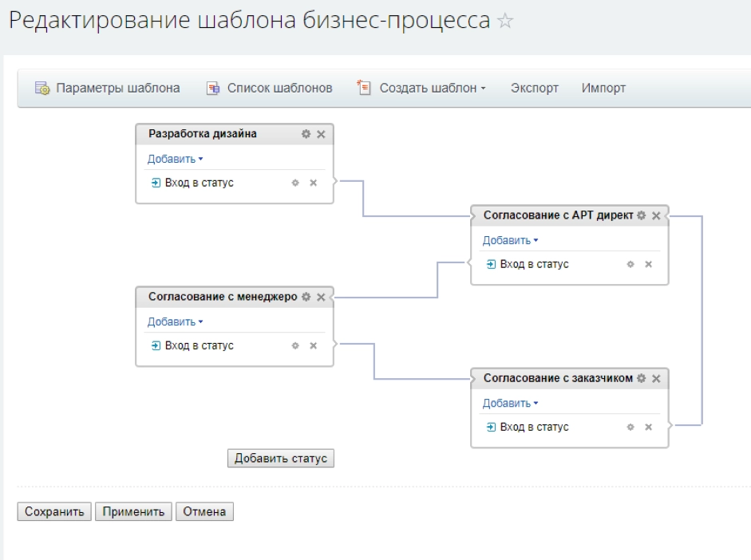
Task: Open gear settings for Вход в статус in Согласование с менеджеро
Action: point(294,345)
